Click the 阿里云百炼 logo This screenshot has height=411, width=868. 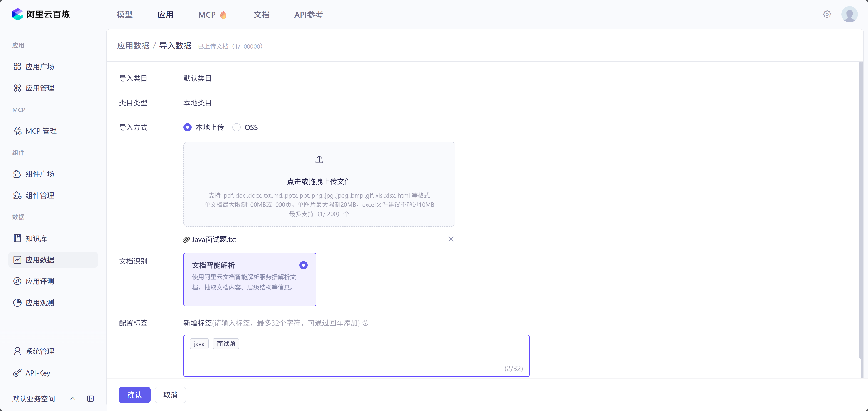point(41,15)
